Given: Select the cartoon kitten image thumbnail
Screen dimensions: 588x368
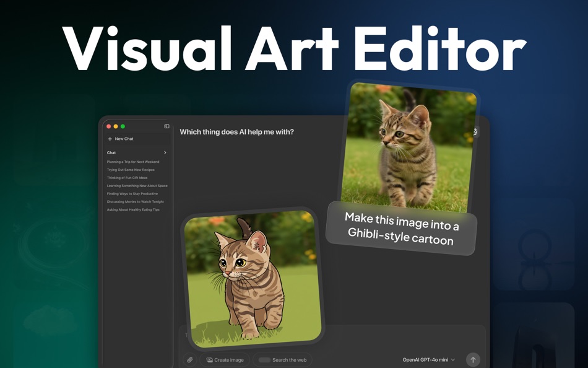Looking at the screenshot, I should tap(253, 278).
